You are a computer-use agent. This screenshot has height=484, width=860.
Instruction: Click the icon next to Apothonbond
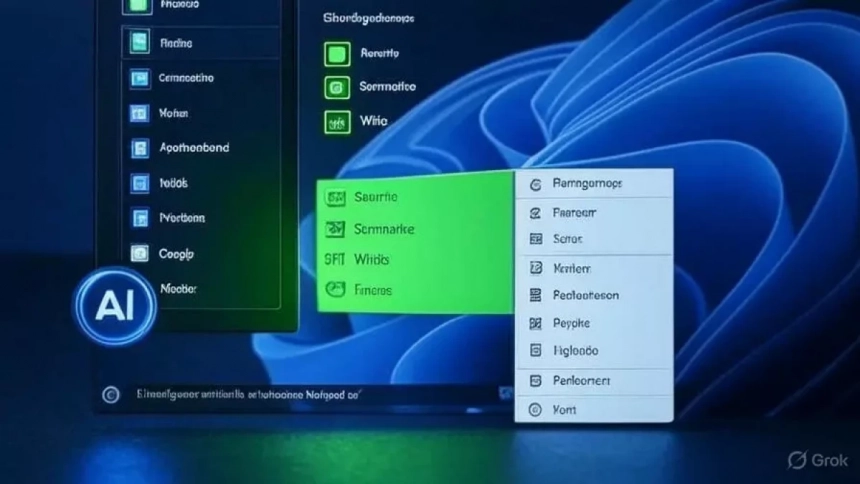pyautogui.click(x=139, y=148)
